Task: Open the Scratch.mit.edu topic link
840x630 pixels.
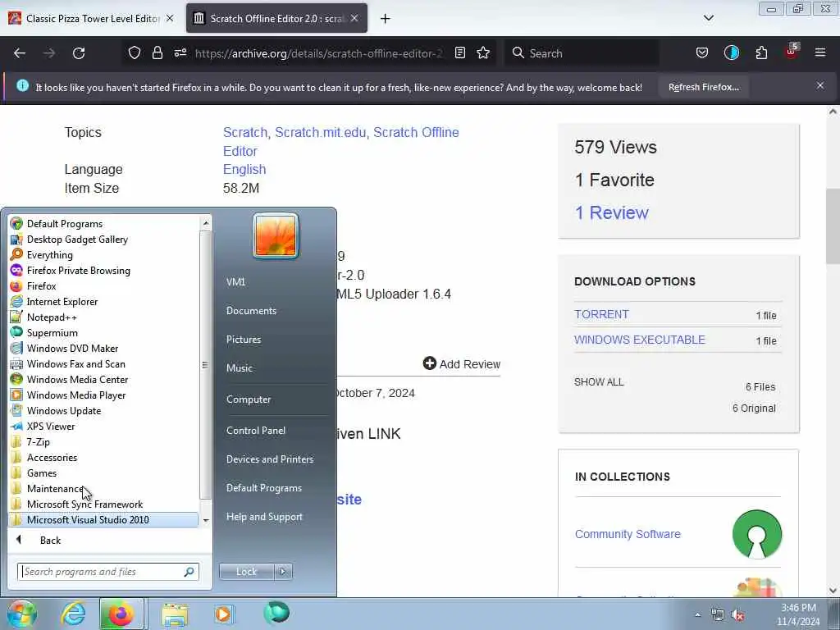Action: pos(322,132)
